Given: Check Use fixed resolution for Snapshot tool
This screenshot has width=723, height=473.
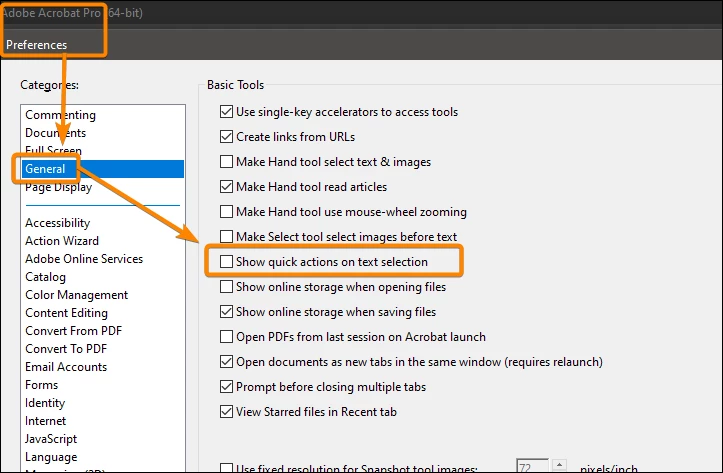Looking at the screenshot, I should pyautogui.click(x=226, y=468).
